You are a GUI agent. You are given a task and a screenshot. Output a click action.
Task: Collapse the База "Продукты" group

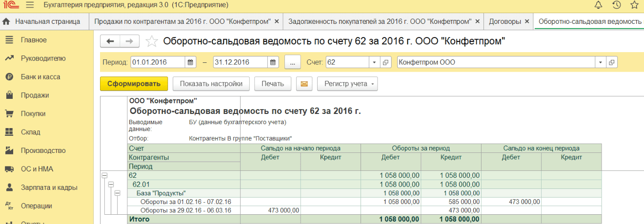pos(117,193)
